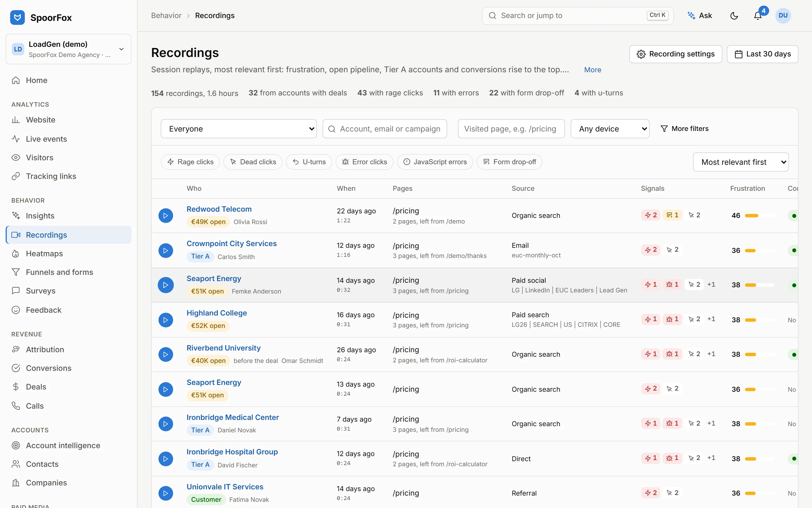Click Redwood Telecom frustration bar scoring 46

(759, 215)
